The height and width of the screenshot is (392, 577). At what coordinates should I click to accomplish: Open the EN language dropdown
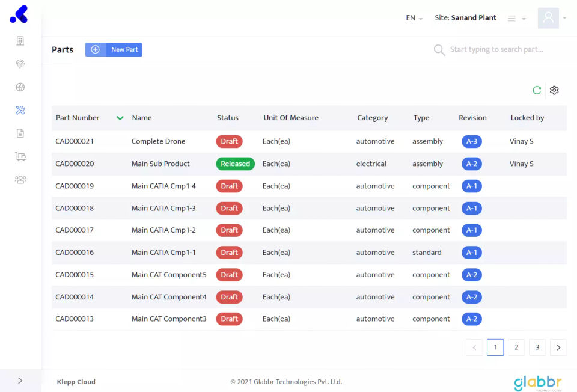[414, 18]
